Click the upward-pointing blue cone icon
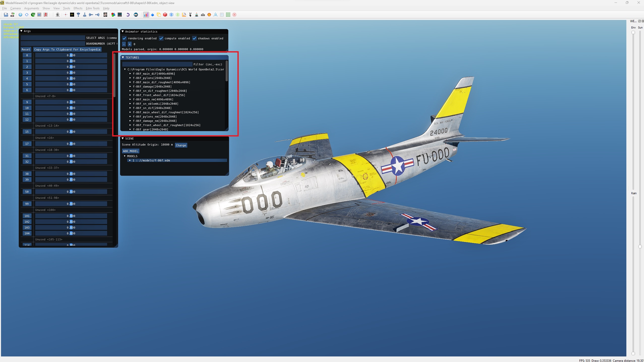The image size is (644, 362). tap(85, 15)
